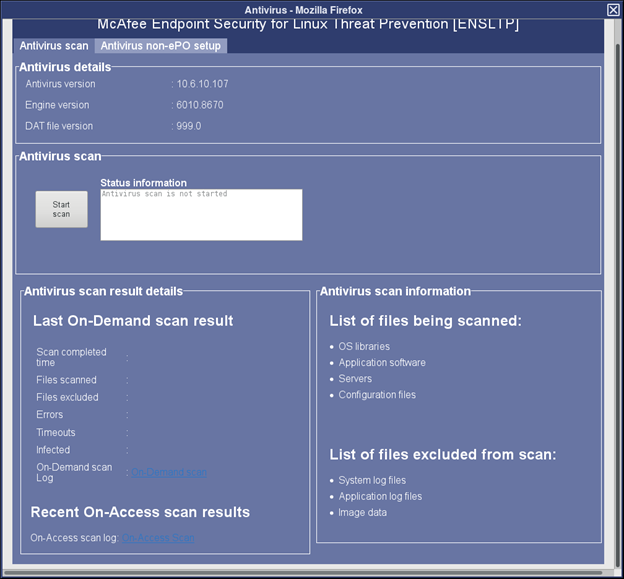
Task: Click the Engine version value 6010.8670
Action: tap(199, 105)
